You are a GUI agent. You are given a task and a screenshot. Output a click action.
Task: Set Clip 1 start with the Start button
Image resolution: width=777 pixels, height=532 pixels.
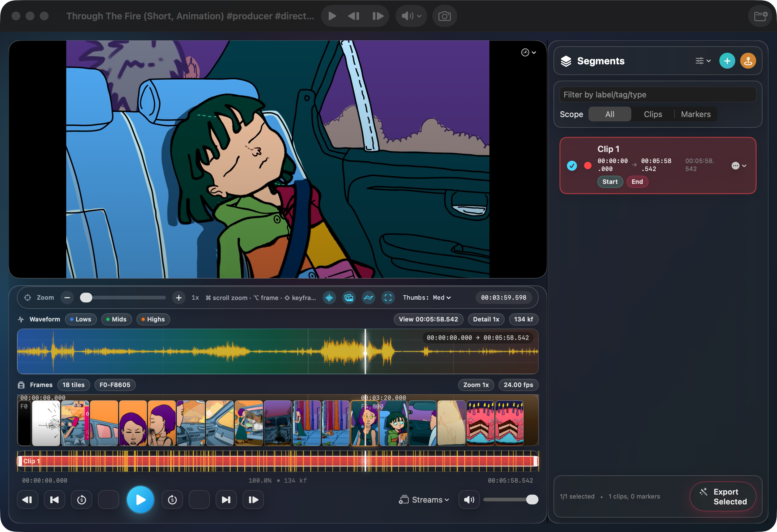pyautogui.click(x=610, y=182)
